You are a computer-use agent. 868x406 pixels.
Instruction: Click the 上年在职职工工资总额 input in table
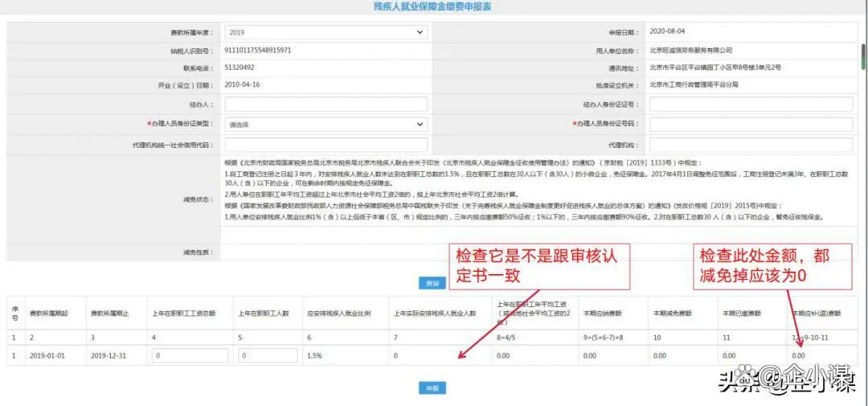click(x=189, y=355)
